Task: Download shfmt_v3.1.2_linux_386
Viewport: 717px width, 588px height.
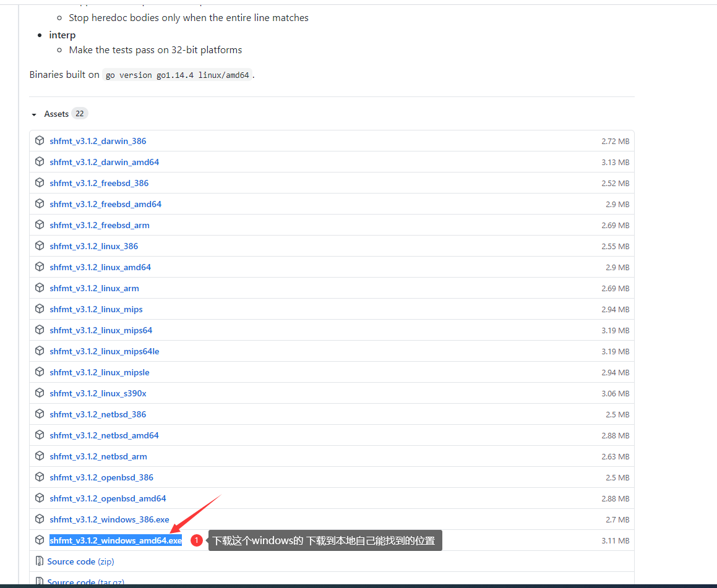Action: click(94, 246)
